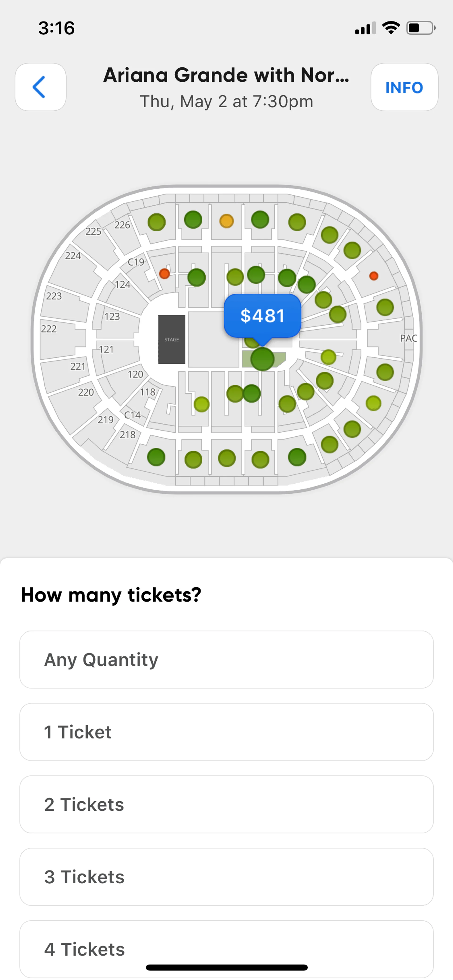Tap the large green marker under the $481 bubble

pos(262,359)
